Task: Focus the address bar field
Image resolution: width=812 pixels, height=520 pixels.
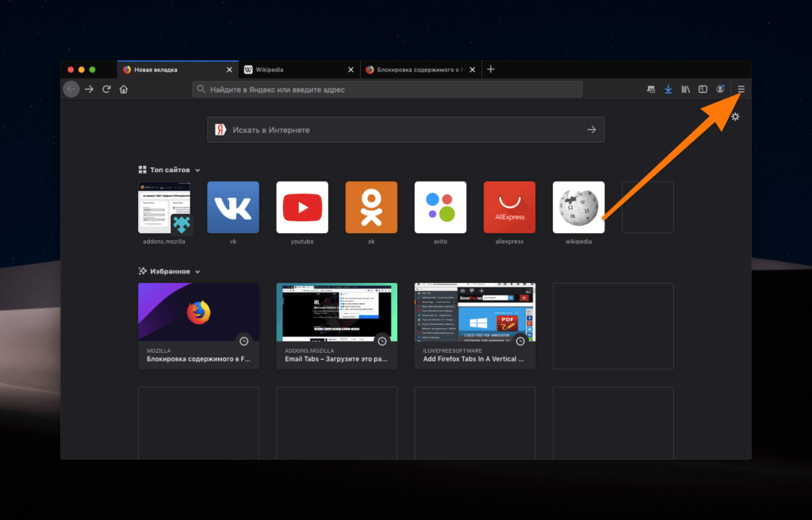Action: coord(387,89)
